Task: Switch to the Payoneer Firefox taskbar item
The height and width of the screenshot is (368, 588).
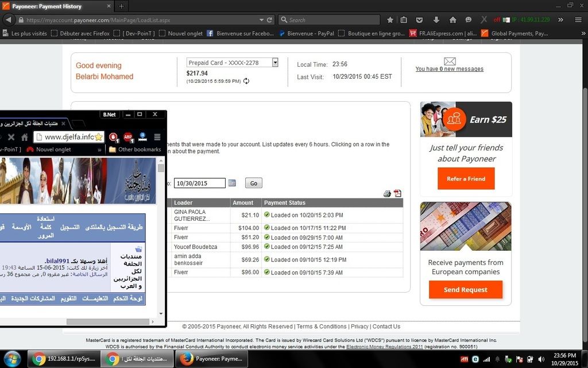Action: [212, 359]
